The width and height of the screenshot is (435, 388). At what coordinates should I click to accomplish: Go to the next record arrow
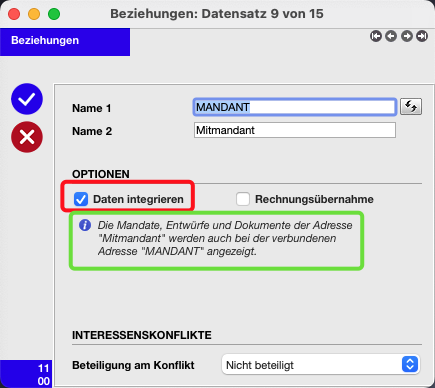click(406, 36)
